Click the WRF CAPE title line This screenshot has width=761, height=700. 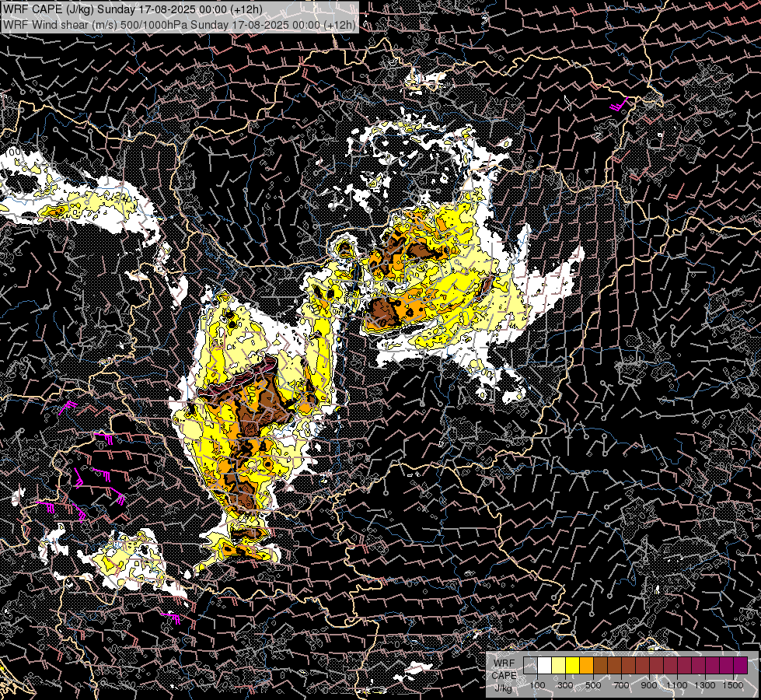[x=133, y=9]
